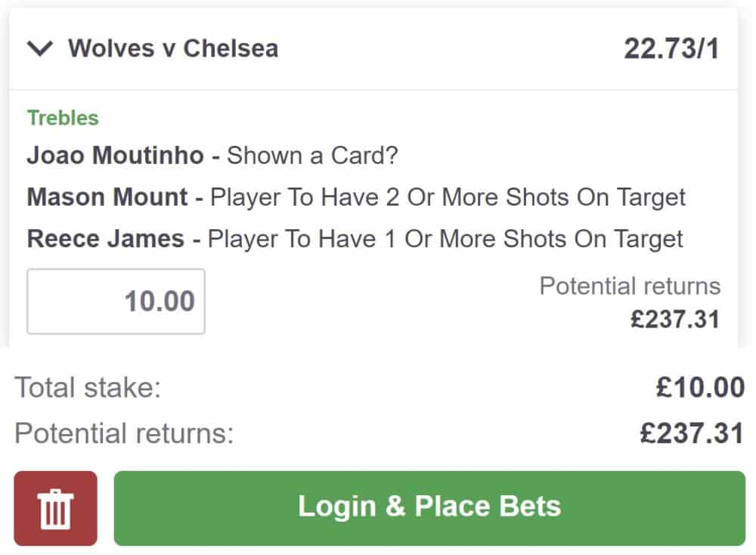This screenshot has width=756, height=555.
Task: Click the Login & Place Bets button
Action: (x=429, y=508)
